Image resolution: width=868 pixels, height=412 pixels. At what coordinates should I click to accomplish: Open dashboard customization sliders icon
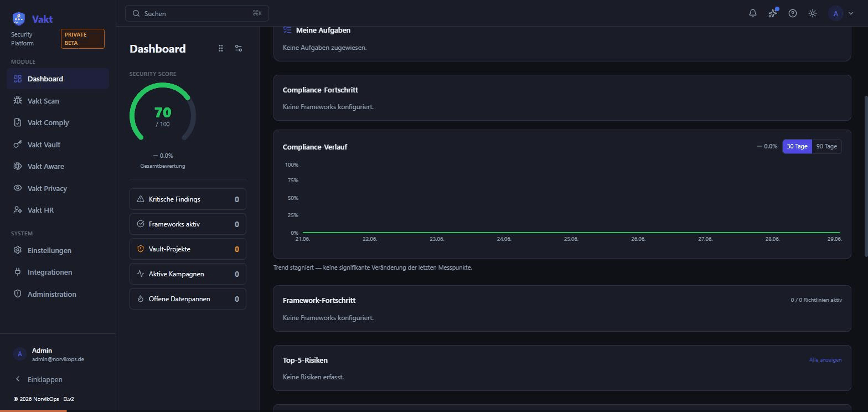tap(239, 49)
